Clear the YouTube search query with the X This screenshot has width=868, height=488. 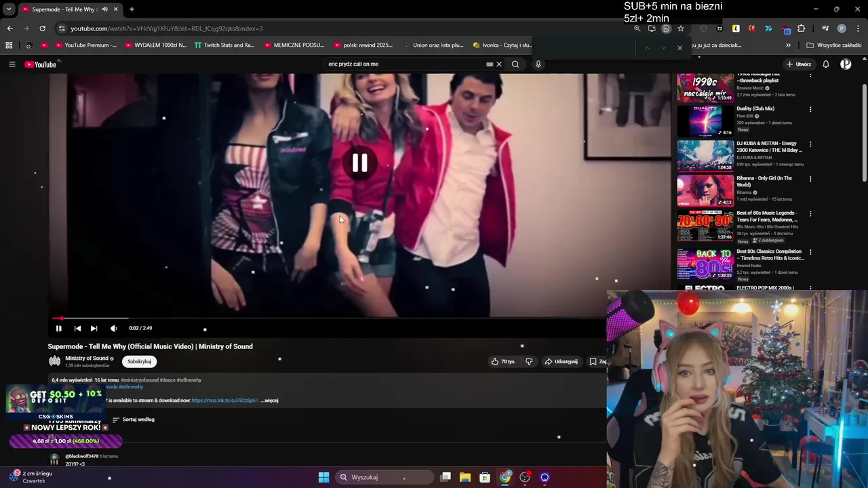pyautogui.click(x=499, y=64)
